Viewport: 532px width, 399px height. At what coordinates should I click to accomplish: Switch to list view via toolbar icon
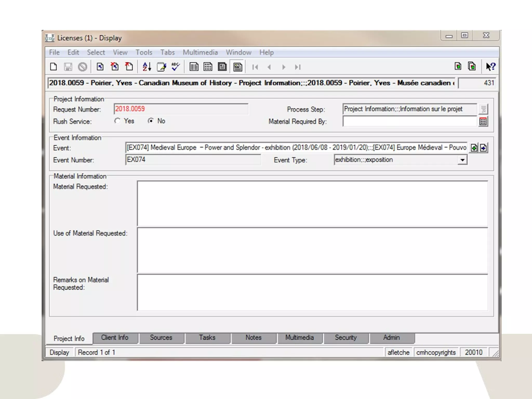[194, 67]
